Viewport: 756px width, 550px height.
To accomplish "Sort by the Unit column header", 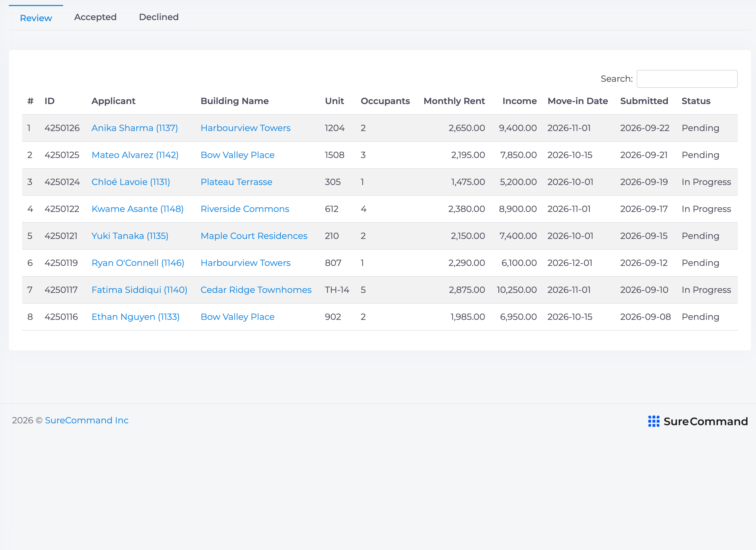I will pyautogui.click(x=334, y=101).
